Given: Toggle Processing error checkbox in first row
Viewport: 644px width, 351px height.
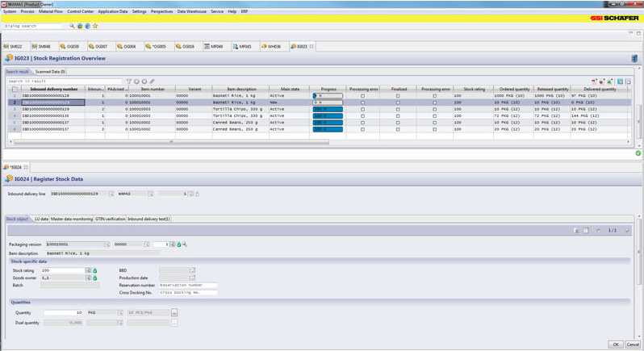Looking at the screenshot, I should pyautogui.click(x=362, y=96).
